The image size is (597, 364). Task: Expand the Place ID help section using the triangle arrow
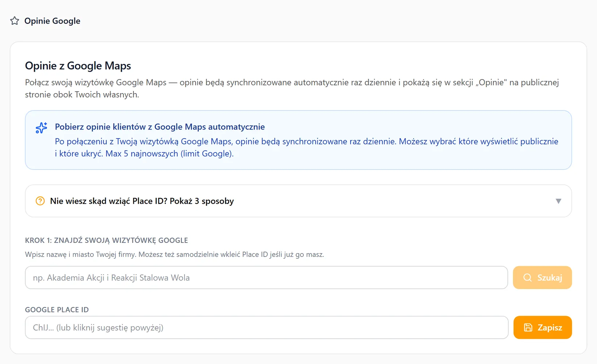pos(558,201)
